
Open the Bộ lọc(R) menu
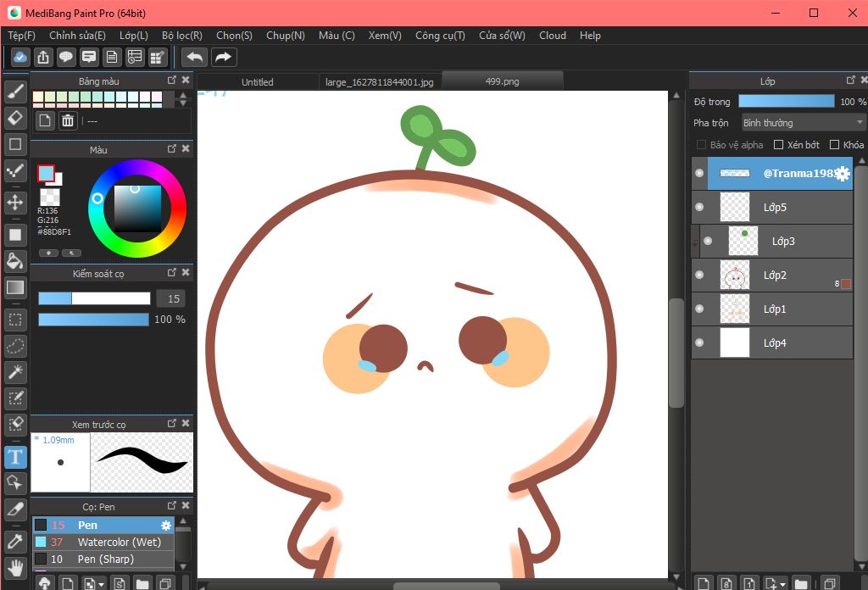182,36
